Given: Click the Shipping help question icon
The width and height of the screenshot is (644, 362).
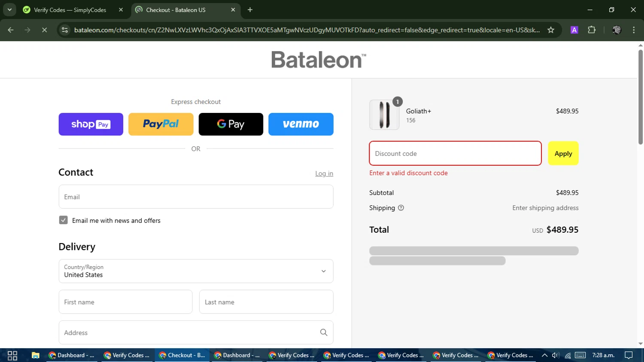Looking at the screenshot, I should tap(401, 208).
